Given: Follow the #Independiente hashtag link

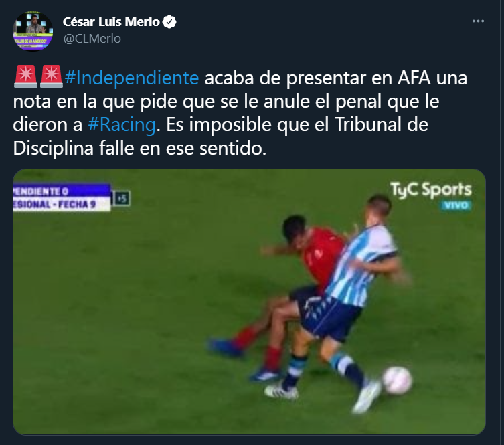Looking at the screenshot, I should [x=132, y=78].
